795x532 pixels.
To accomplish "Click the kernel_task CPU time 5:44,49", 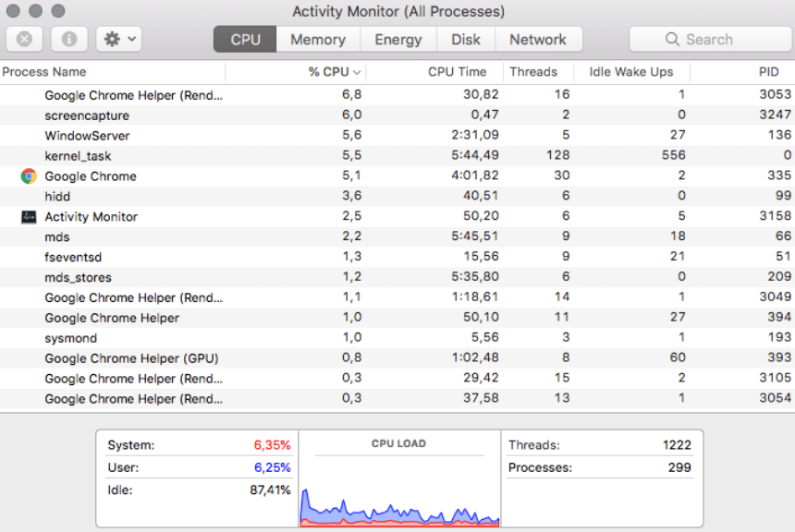I will (475, 155).
